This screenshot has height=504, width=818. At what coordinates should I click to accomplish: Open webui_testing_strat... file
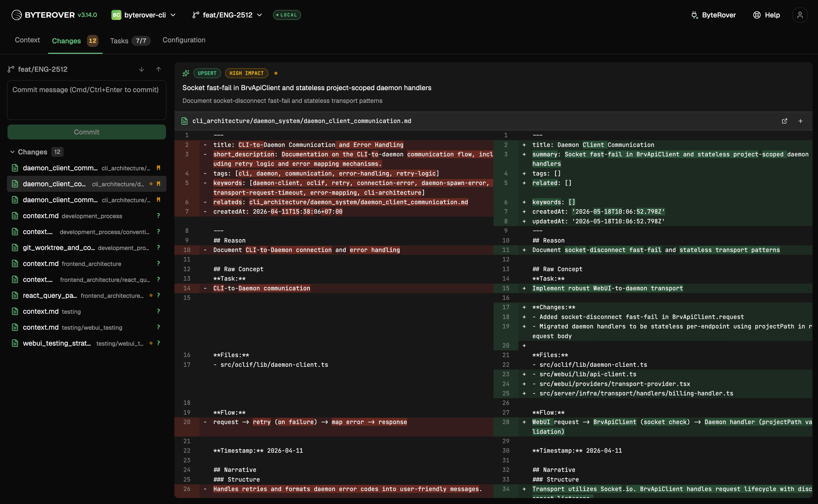[87, 343]
